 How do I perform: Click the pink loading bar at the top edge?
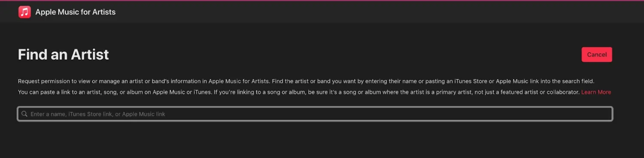(x=322, y=0)
